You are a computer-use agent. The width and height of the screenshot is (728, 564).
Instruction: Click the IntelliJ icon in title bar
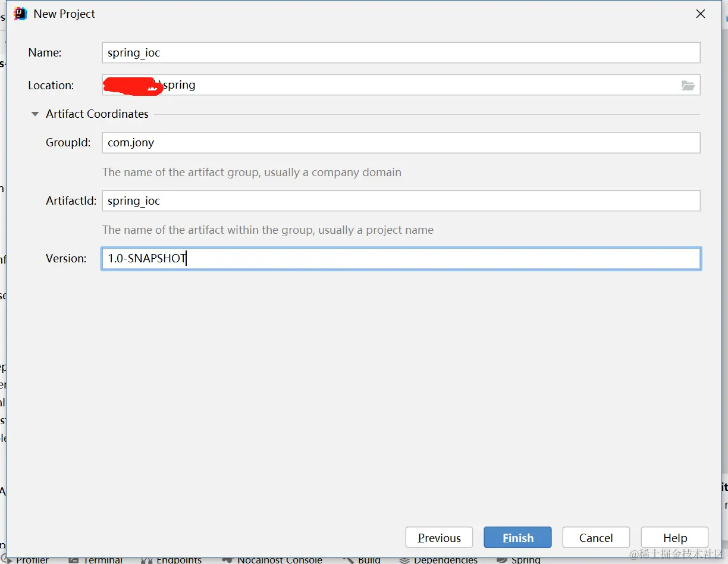point(20,14)
